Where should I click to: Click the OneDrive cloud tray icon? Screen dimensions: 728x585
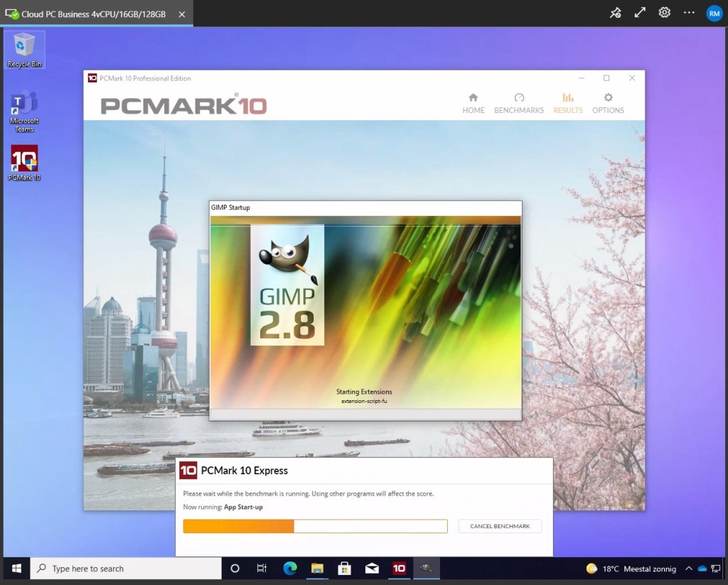click(702, 569)
